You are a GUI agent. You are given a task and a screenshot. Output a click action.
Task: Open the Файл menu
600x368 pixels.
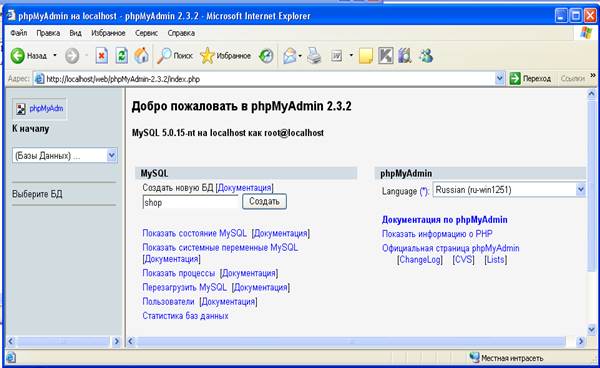click(19, 33)
